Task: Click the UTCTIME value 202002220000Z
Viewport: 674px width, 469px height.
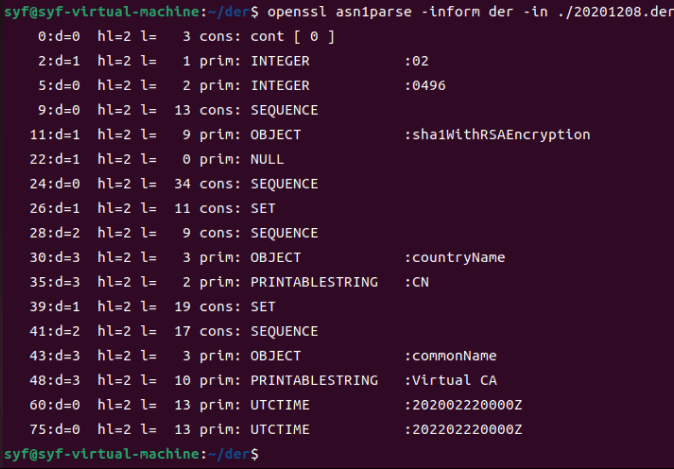Action: tap(466, 405)
